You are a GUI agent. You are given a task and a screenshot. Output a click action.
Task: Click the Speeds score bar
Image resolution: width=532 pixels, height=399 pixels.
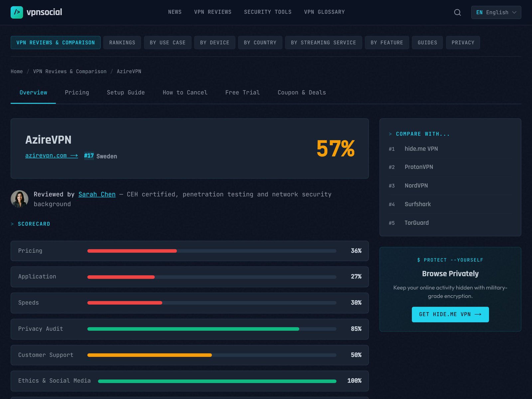point(212,303)
